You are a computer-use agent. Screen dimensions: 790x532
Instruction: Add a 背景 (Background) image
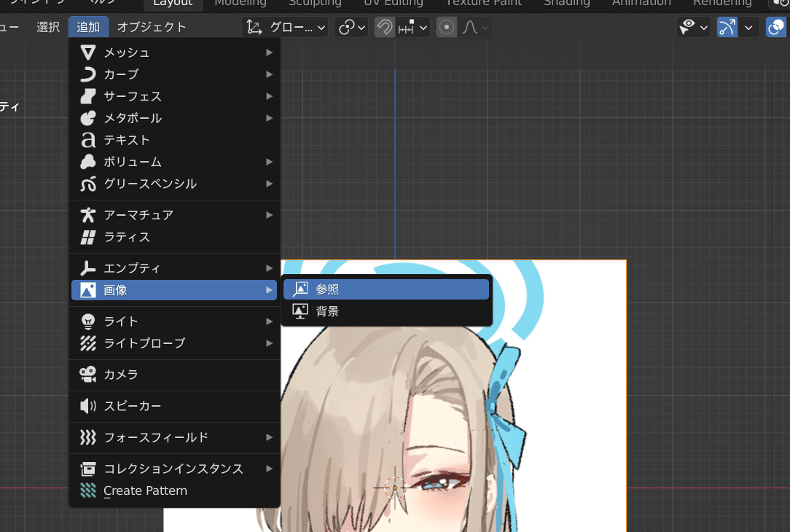386,311
